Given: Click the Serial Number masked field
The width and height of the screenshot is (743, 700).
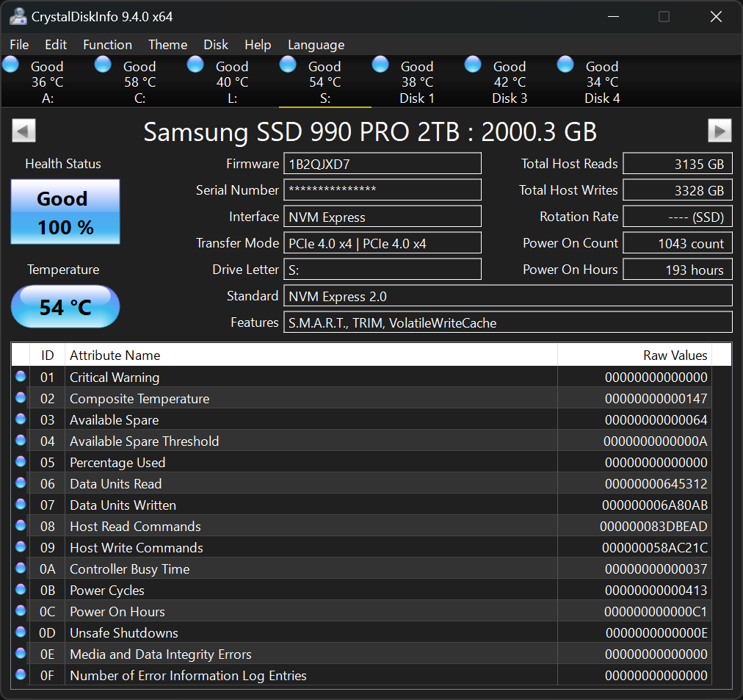Looking at the screenshot, I should click(382, 190).
